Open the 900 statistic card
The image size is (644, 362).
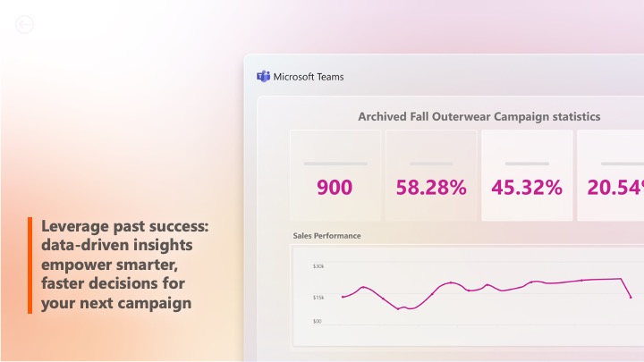[335, 176]
